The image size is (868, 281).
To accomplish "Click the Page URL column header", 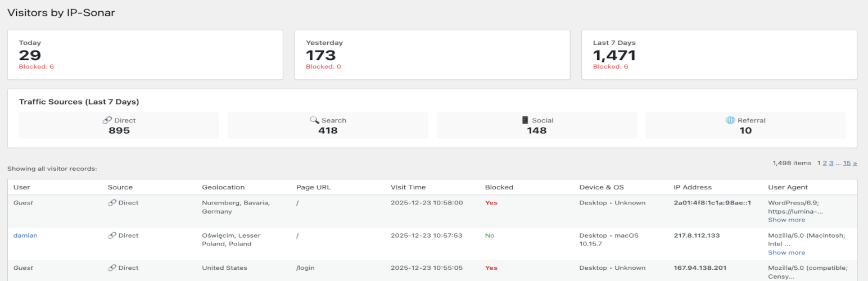I will (314, 187).
